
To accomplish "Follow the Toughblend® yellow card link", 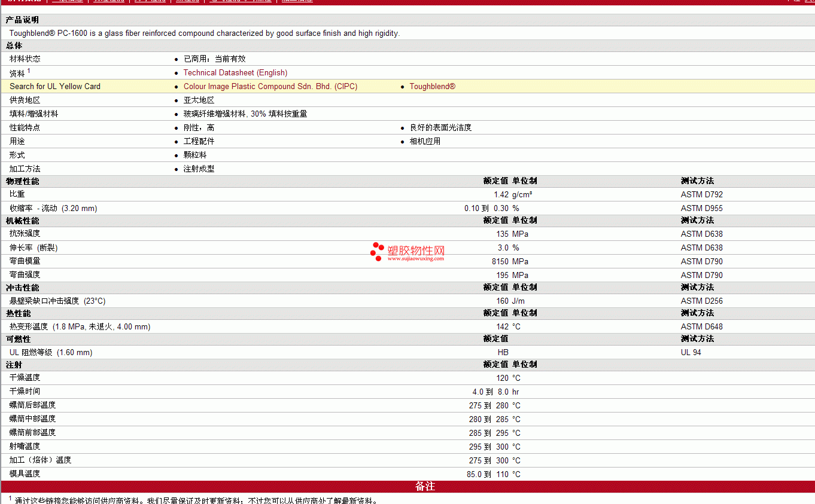I will click(x=433, y=86).
